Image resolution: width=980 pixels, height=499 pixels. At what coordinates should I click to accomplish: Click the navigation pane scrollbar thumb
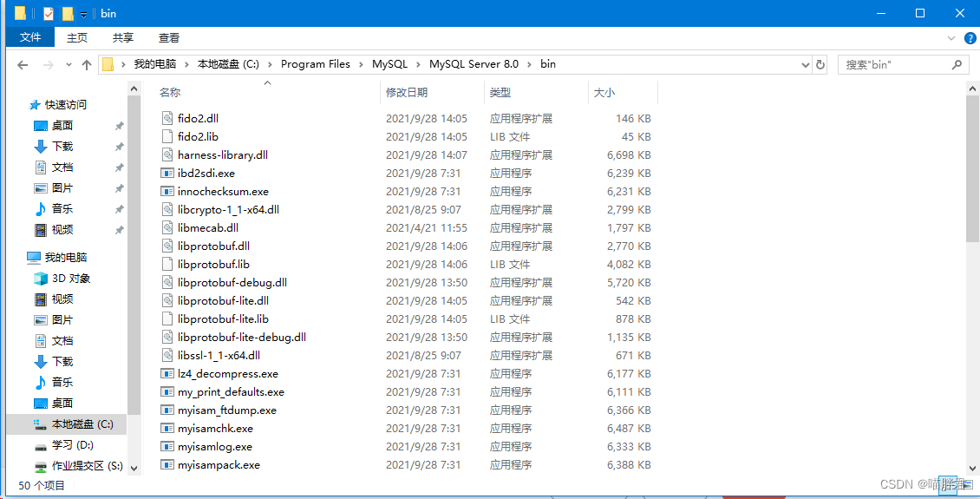(134, 253)
